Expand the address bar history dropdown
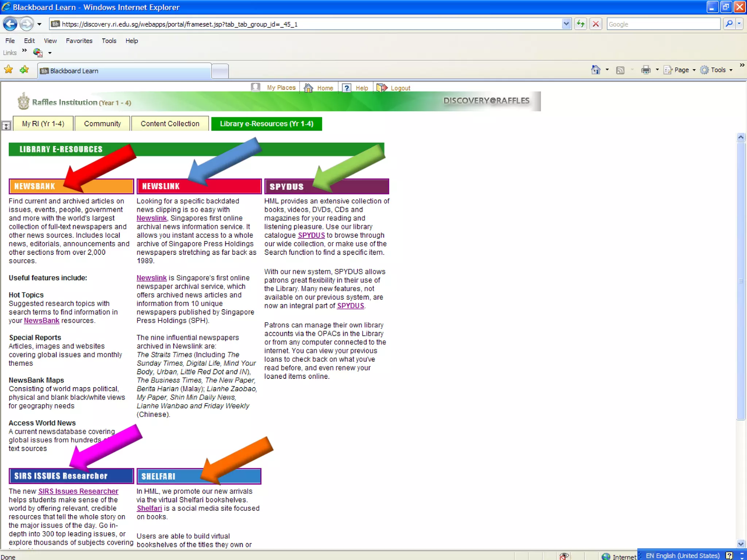Image resolution: width=747 pixels, height=560 pixels. click(x=566, y=24)
